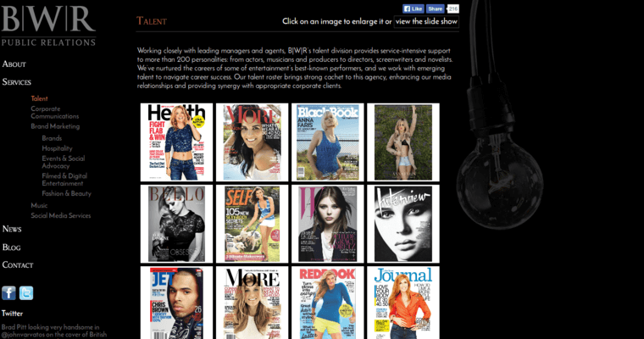Image resolution: width=644 pixels, height=339 pixels.
Task: Click the BWR Public Relations logo
Action: tap(48, 25)
